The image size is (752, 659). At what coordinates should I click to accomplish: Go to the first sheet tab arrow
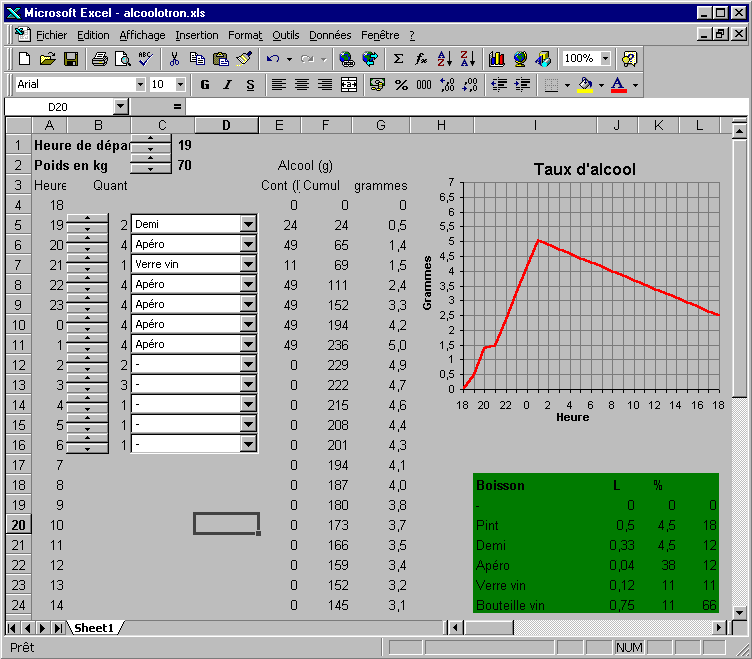pos(12,628)
